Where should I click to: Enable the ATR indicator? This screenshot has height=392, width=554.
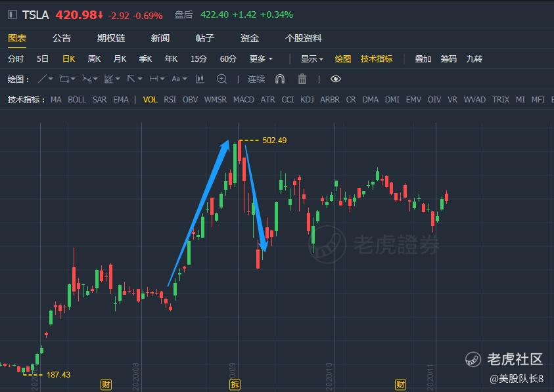click(268, 100)
